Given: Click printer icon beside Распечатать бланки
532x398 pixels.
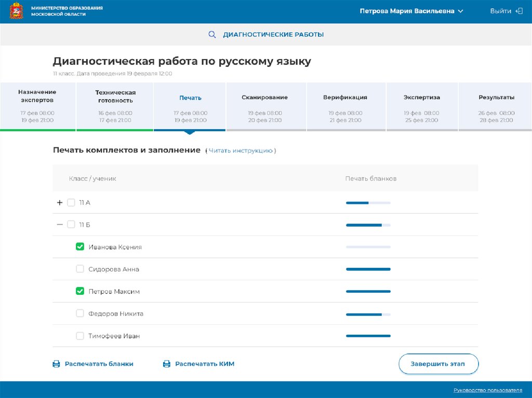Looking at the screenshot, I should coord(56,364).
